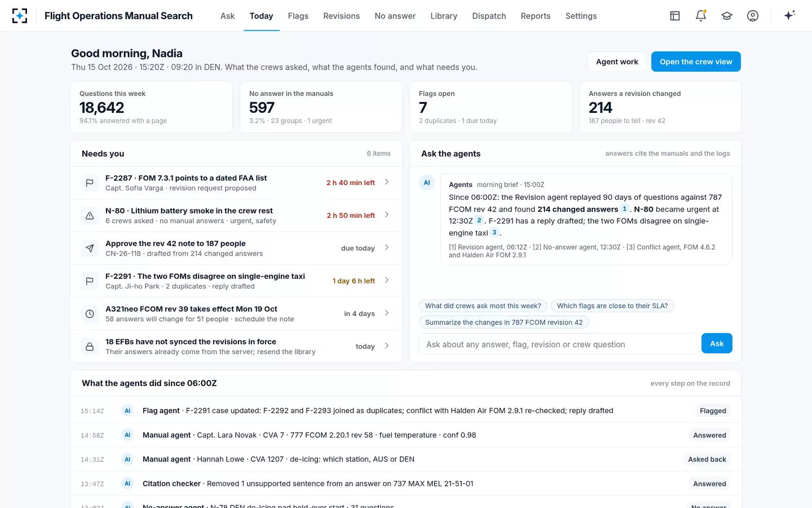This screenshot has width=812, height=508.
Task: Open the notifications bell
Action: [x=701, y=16]
